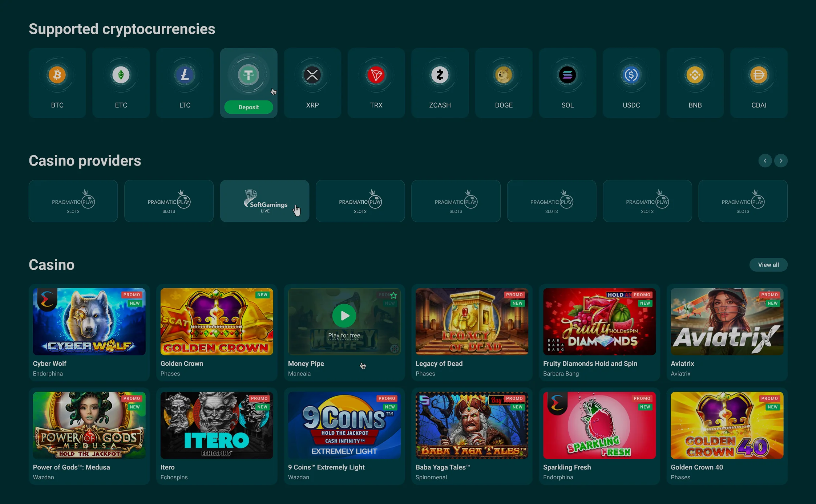Click View all in the Casino section
816x504 pixels.
[x=768, y=265]
